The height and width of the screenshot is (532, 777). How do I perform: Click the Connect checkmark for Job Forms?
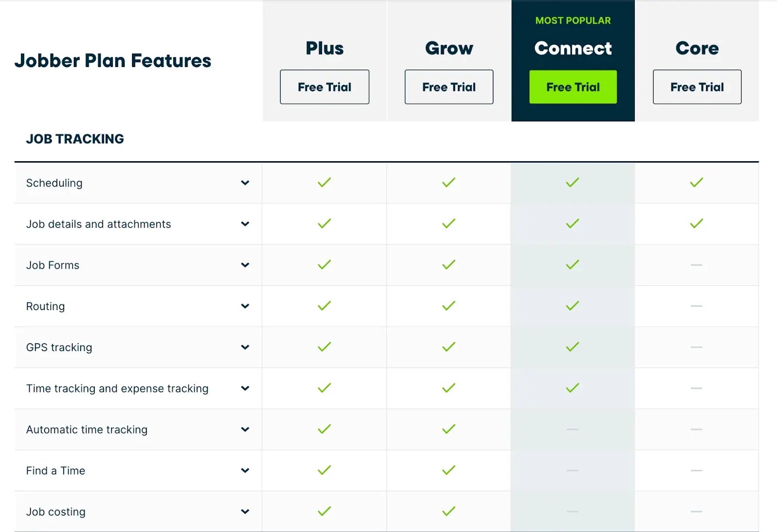pos(573,265)
